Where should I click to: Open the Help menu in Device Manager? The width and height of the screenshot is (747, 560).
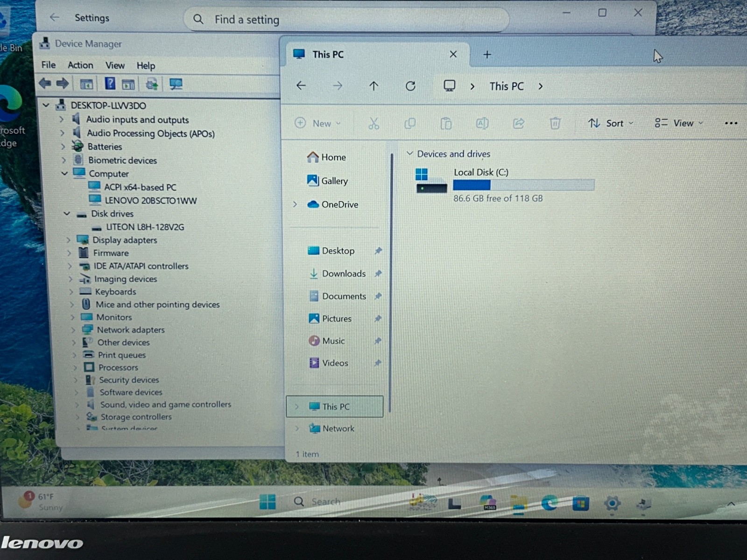coord(146,66)
